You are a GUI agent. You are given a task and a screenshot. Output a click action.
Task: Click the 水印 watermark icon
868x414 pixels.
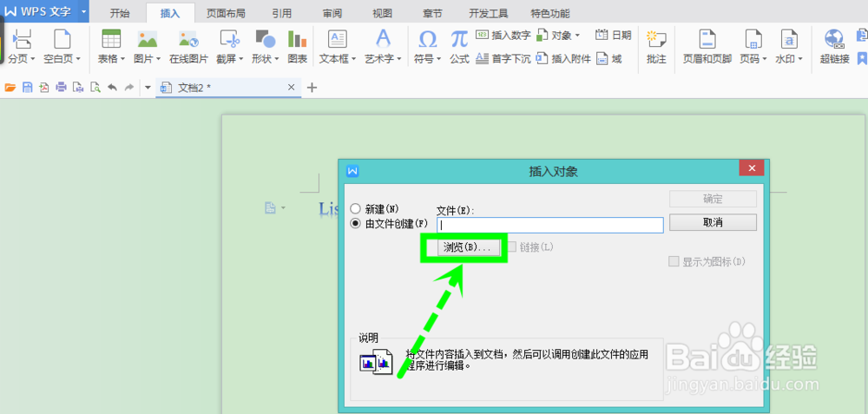click(x=789, y=39)
